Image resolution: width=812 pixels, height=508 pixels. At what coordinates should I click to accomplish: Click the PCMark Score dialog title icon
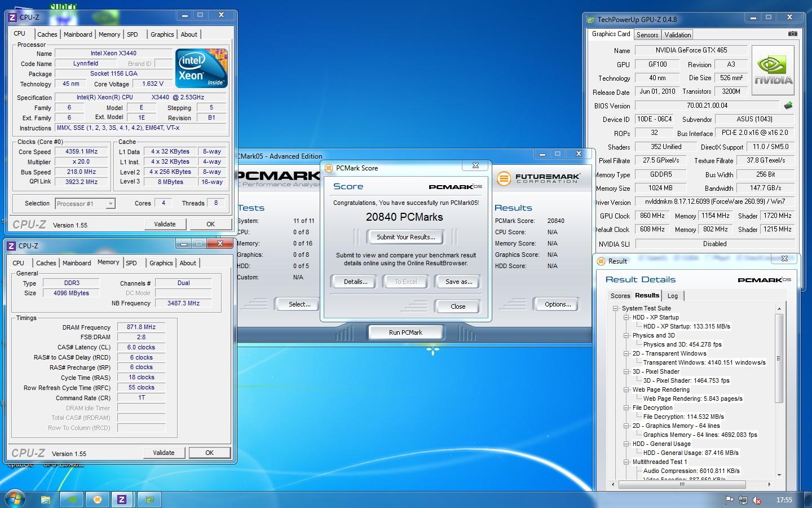(x=329, y=168)
